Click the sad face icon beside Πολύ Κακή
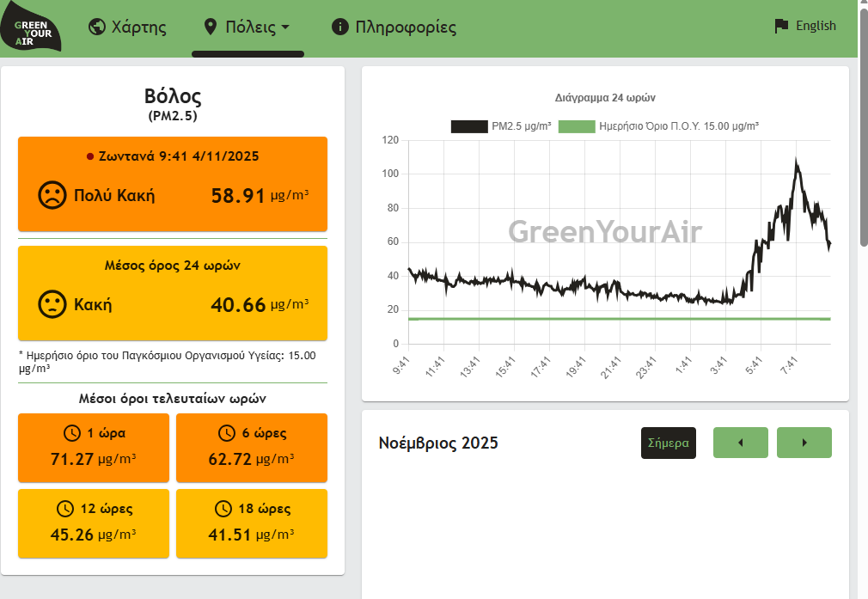The height and width of the screenshot is (599, 868). [52, 195]
